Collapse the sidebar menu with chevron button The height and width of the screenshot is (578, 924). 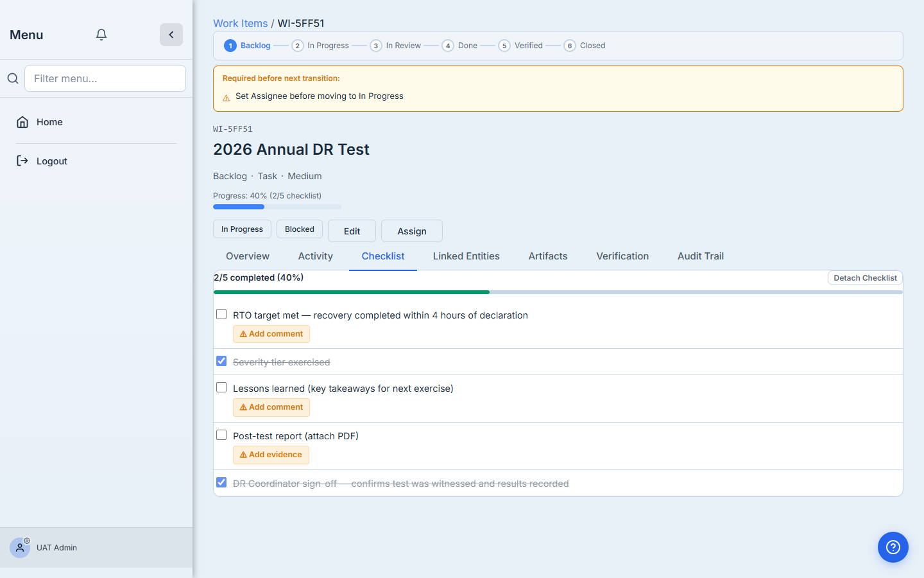point(171,35)
